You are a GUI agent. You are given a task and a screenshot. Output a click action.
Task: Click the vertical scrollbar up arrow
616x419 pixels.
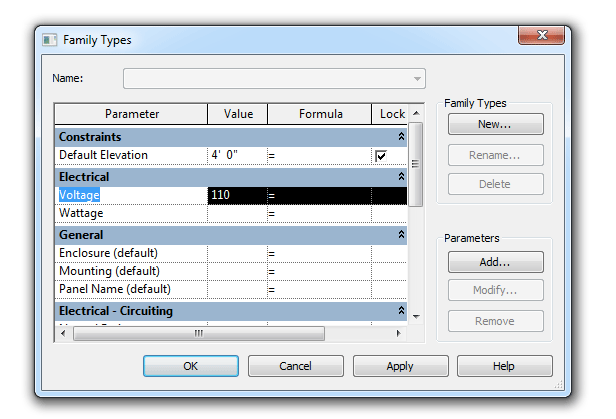pos(416,113)
